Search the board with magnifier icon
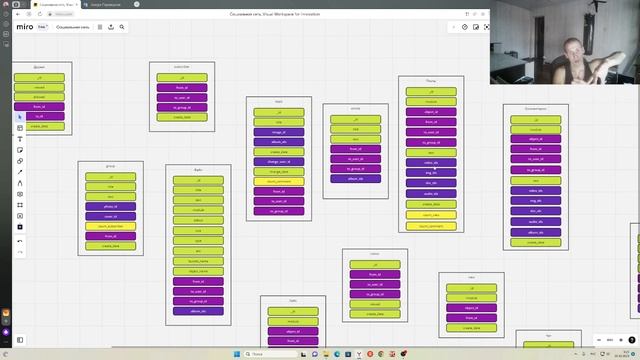Viewport: 640px width, 360px height. pos(122,27)
